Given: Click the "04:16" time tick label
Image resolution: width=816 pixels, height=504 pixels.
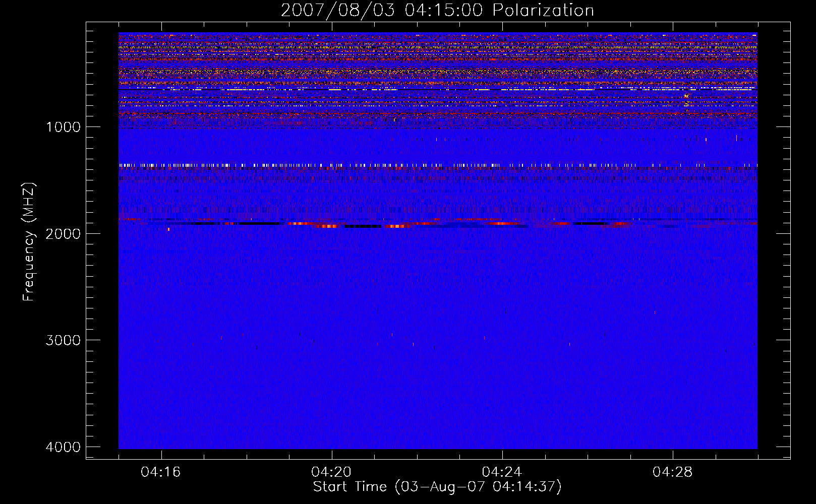Looking at the screenshot, I should point(161,472).
